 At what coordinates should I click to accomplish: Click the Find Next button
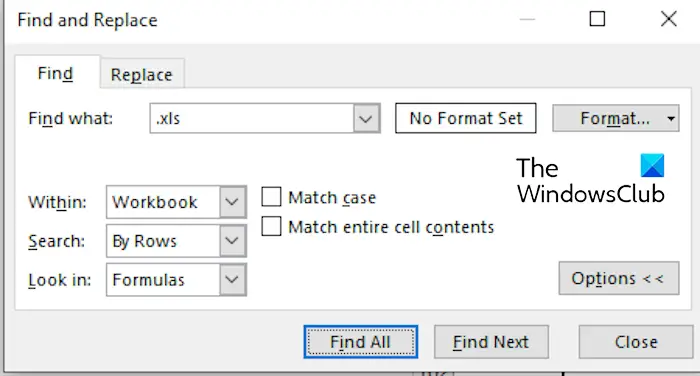[x=491, y=342]
